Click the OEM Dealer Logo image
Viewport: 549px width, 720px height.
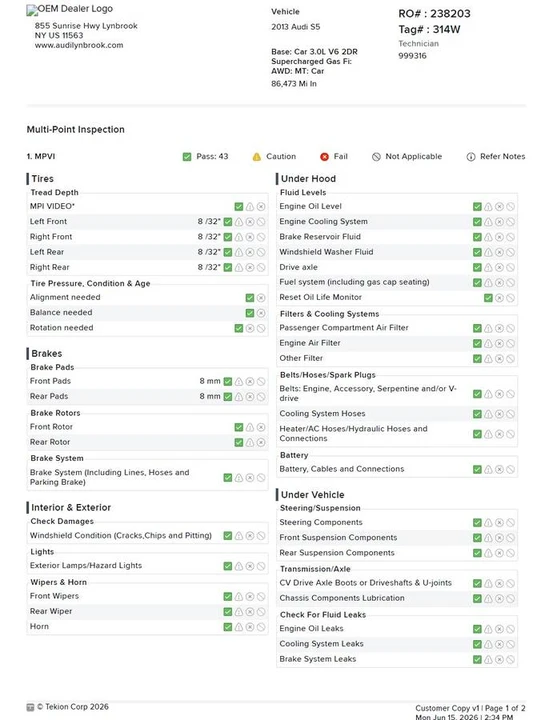tap(70, 9)
